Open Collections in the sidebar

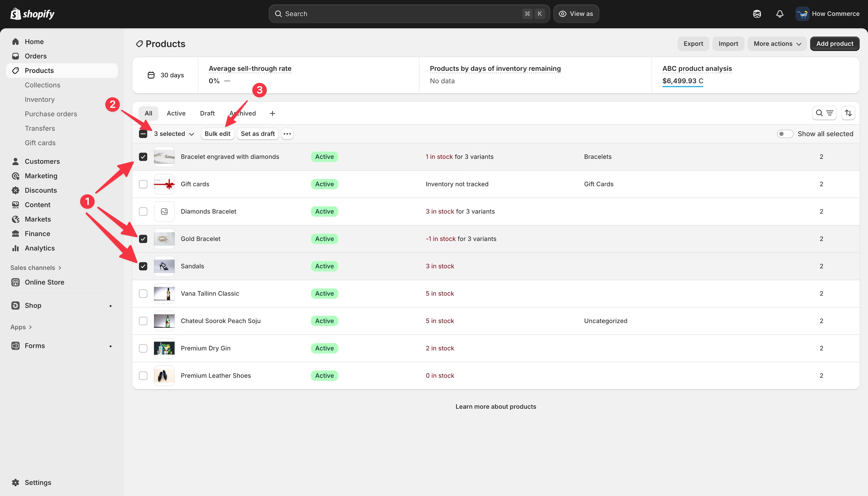tap(42, 85)
